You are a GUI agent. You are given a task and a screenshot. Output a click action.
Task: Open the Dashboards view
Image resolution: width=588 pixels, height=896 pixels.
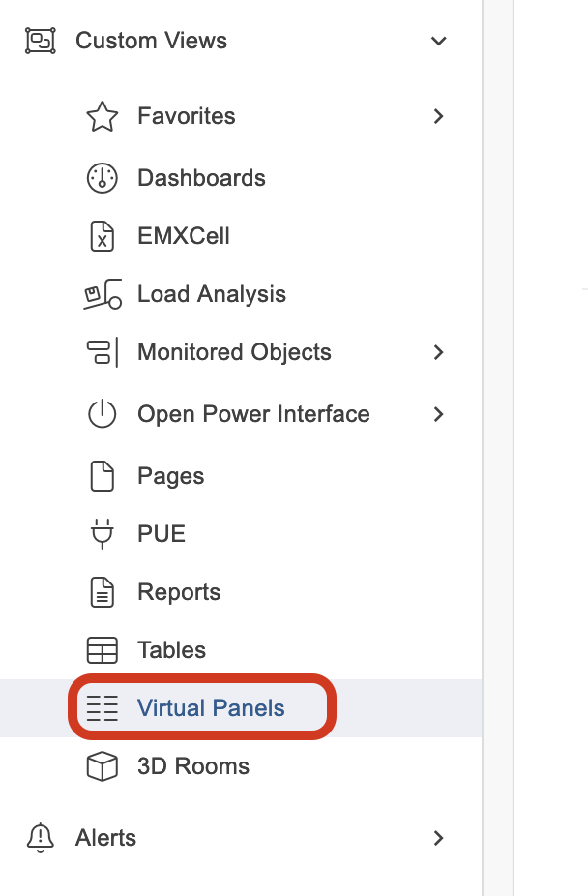[x=201, y=178]
